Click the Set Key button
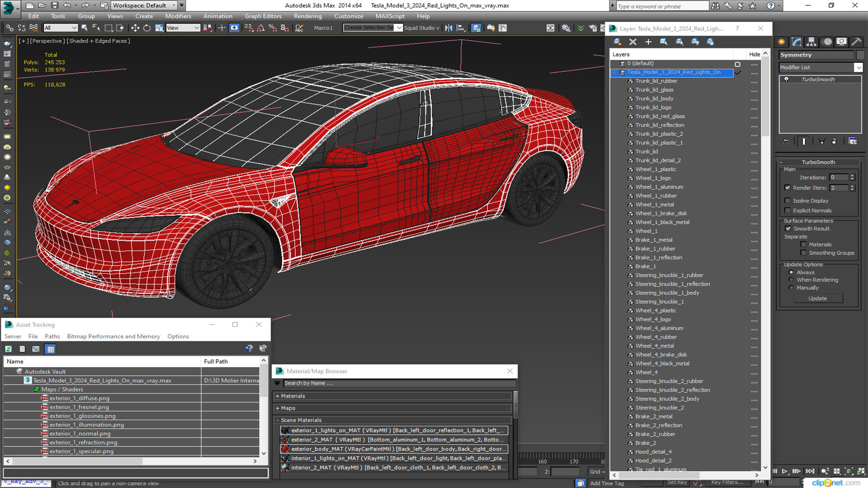The height and width of the screenshot is (488, 868). (x=677, y=482)
